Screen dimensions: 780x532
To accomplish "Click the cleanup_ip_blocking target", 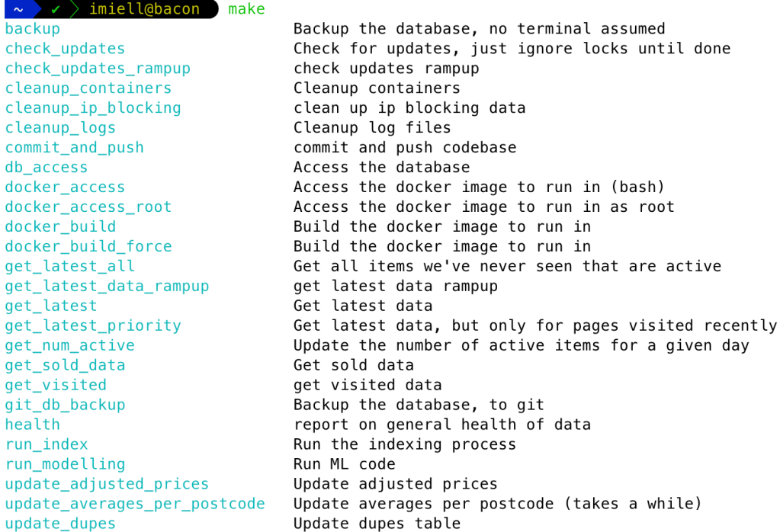I will 93,108.
